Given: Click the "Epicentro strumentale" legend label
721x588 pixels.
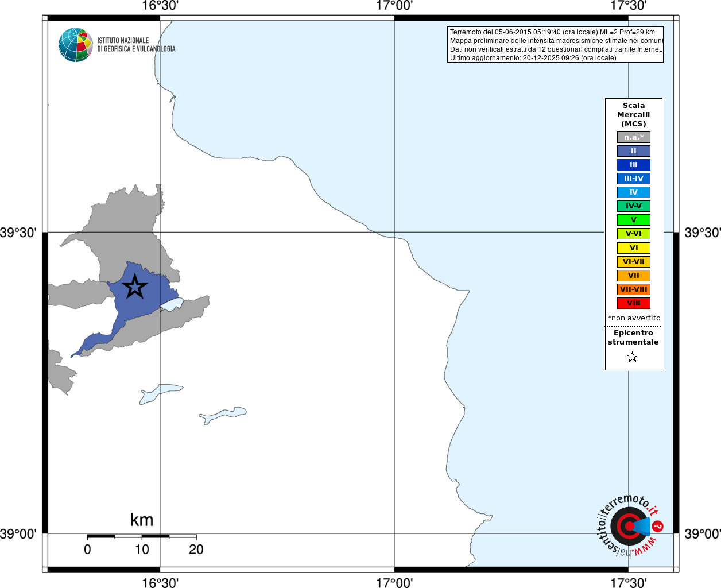Looking at the screenshot, I should [633, 338].
